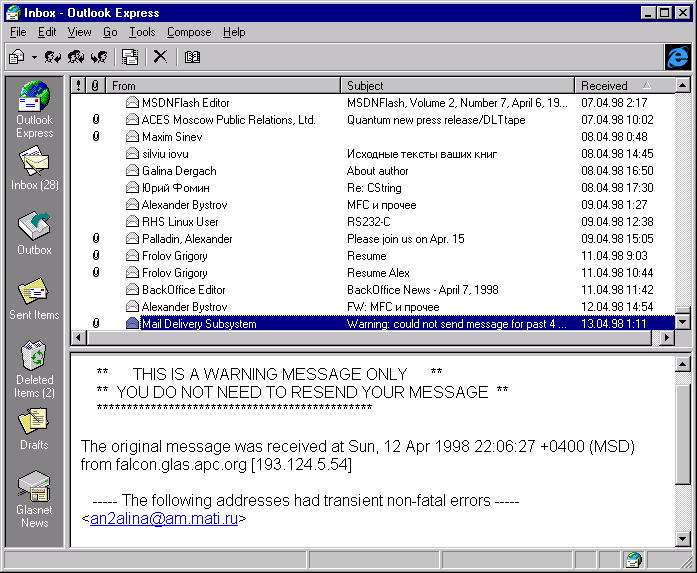The image size is (697, 573).
Task: Select the 'FW: MFC и прочее' message
Action: (373, 307)
